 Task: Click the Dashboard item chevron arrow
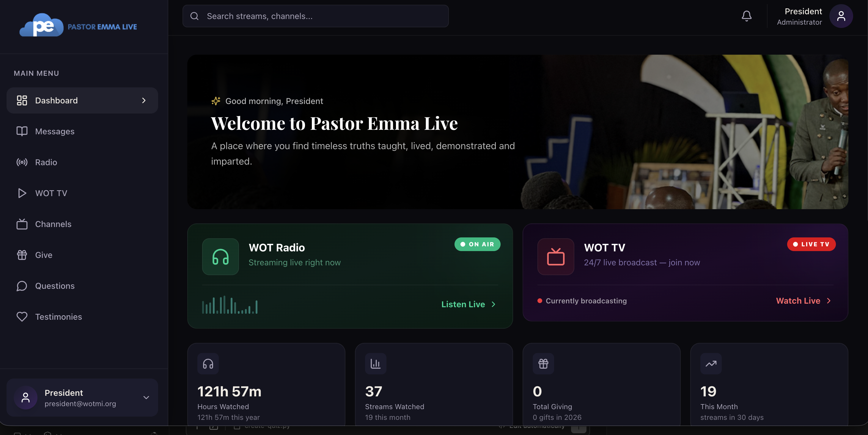point(144,100)
